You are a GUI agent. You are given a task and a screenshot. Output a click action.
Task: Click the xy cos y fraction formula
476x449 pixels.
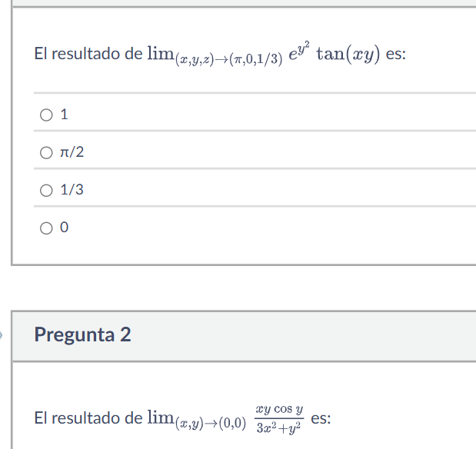[279, 418]
